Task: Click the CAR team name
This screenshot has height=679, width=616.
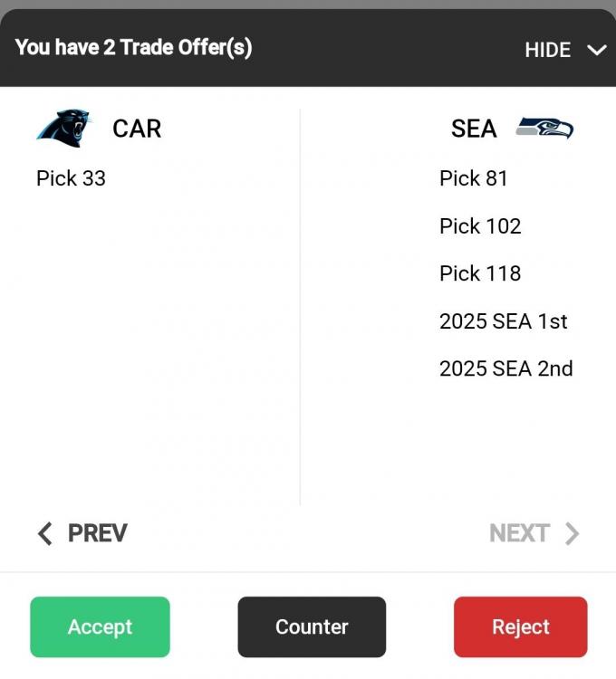Action: [x=137, y=129]
